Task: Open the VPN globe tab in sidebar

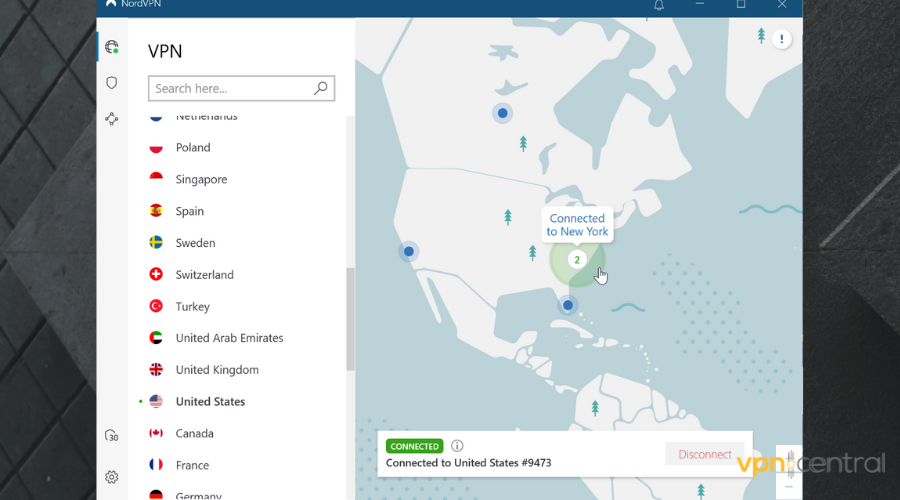Action: pyautogui.click(x=111, y=47)
